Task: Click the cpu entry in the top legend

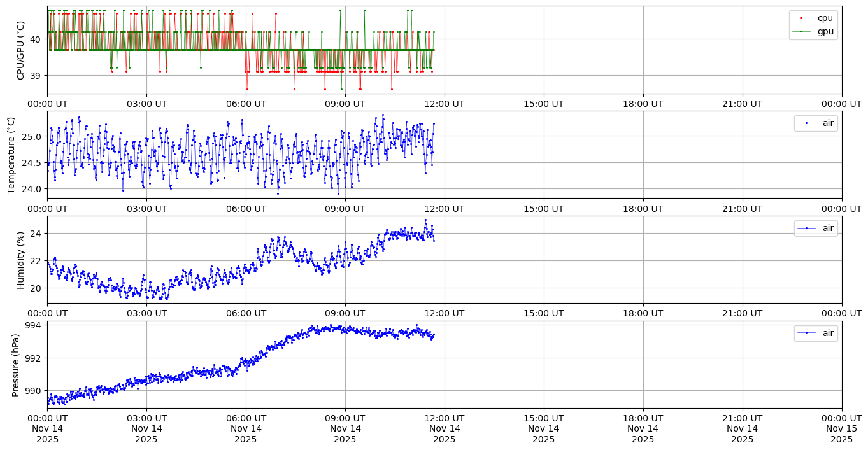Action: click(825, 18)
